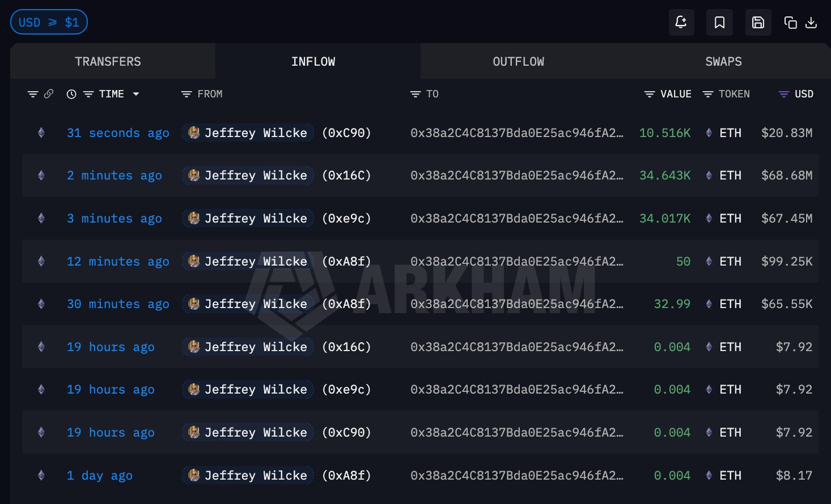The image size is (831, 504).
Task: Open the '31 seconds ago' transaction link
Action: (x=118, y=133)
